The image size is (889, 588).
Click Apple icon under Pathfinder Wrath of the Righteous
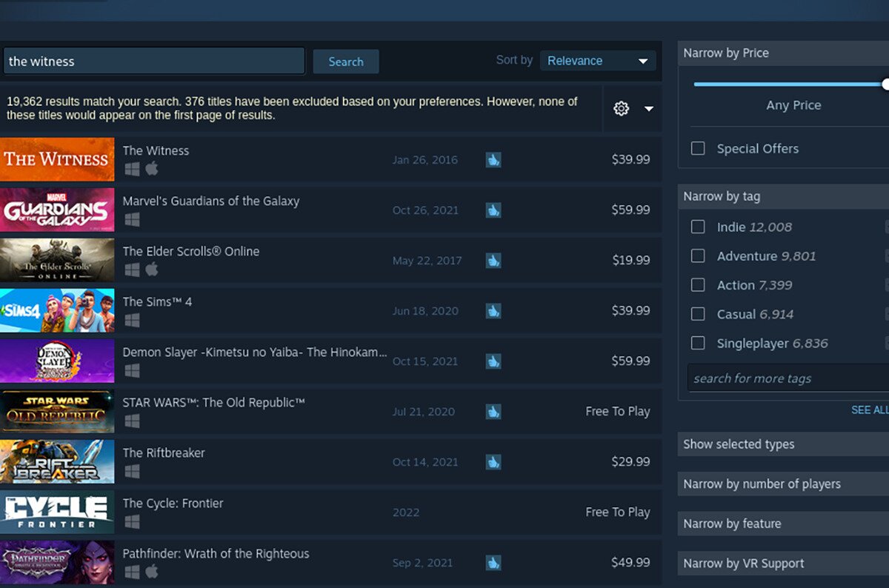[x=152, y=572]
